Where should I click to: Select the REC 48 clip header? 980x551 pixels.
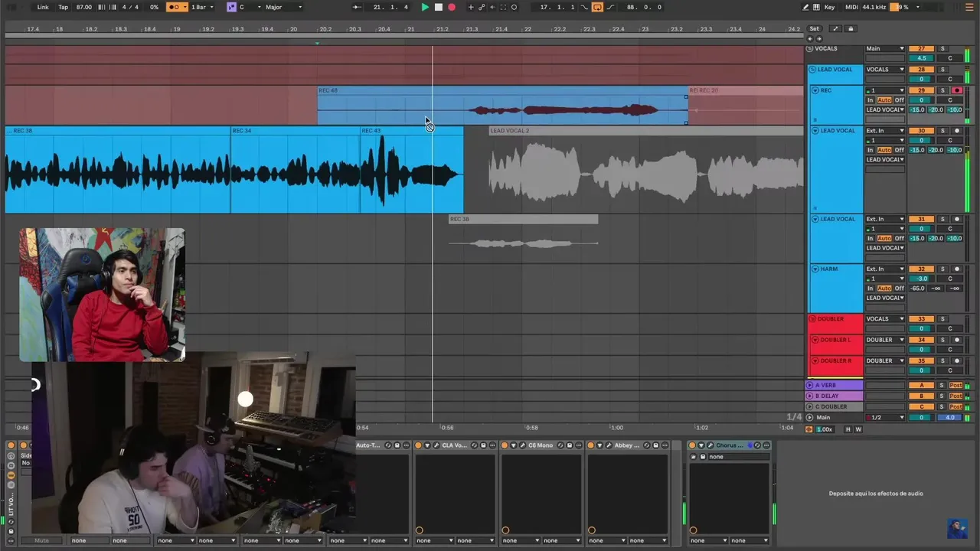click(x=502, y=90)
